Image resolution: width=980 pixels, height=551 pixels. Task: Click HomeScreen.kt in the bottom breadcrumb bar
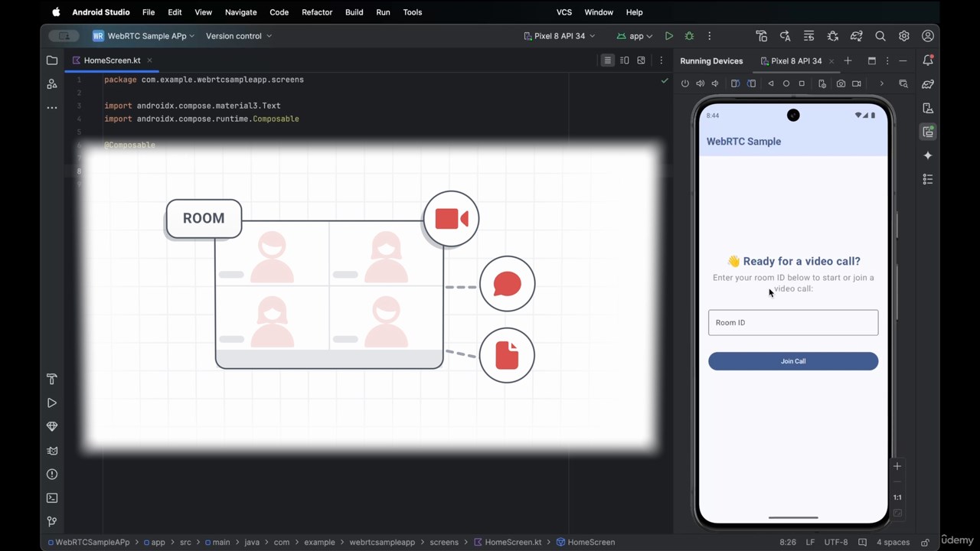tap(512, 542)
